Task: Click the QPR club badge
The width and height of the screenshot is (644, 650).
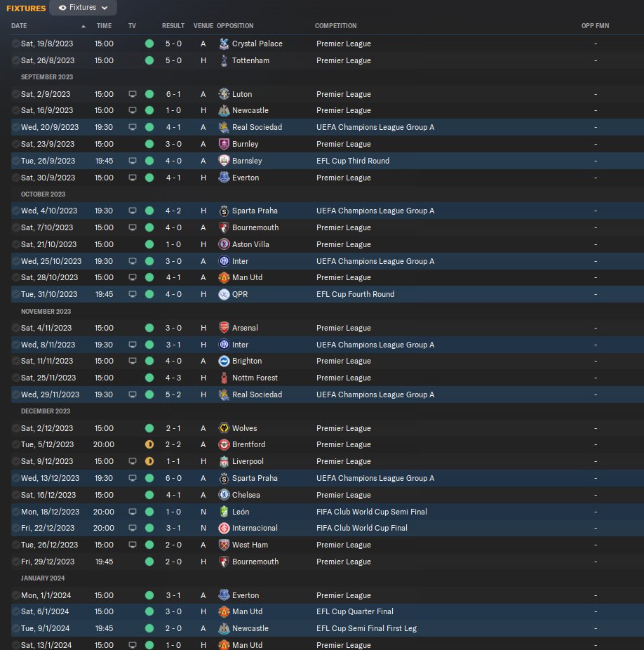Action: [x=224, y=294]
